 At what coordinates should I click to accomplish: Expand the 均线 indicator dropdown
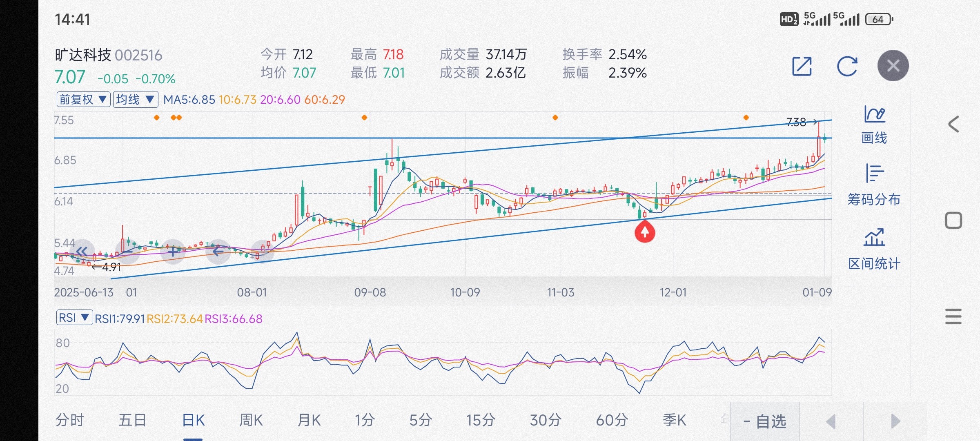coord(135,99)
